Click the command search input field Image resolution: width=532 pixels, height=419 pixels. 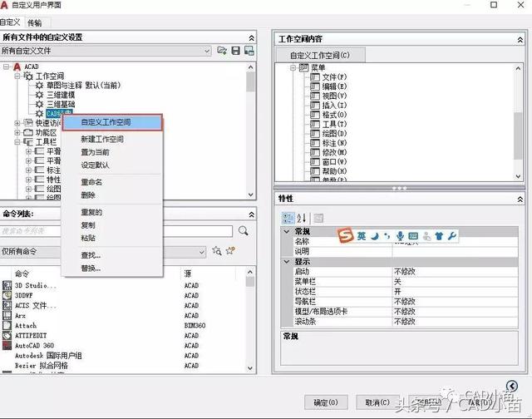tap(116, 231)
